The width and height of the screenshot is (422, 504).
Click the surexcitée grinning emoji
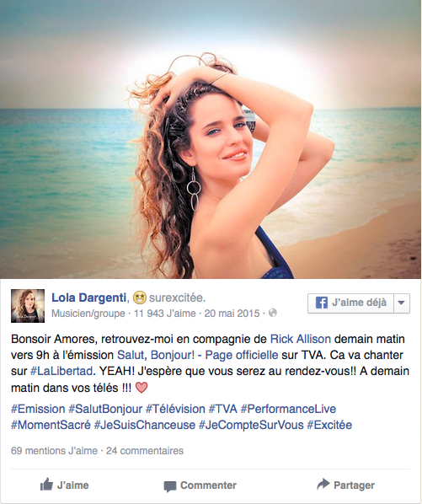pyautogui.click(x=139, y=298)
